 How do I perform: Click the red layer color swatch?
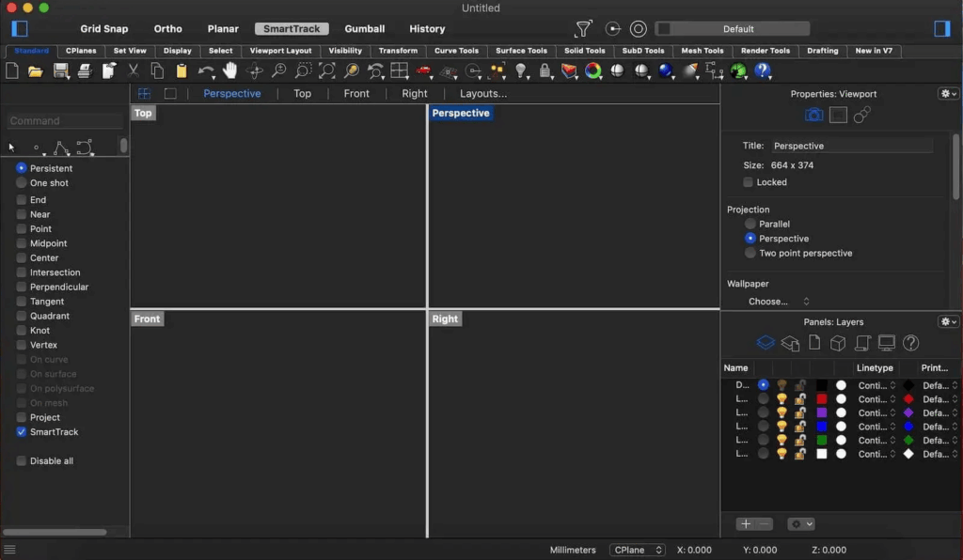point(822,399)
